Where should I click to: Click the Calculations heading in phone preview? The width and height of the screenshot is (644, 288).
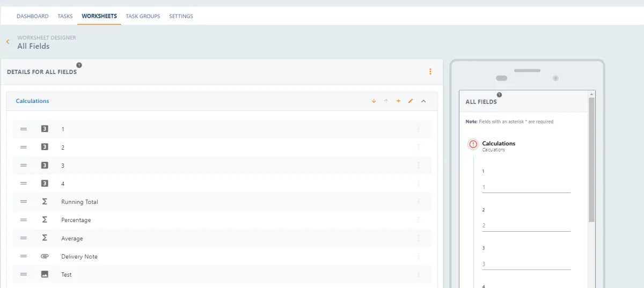[x=499, y=143]
